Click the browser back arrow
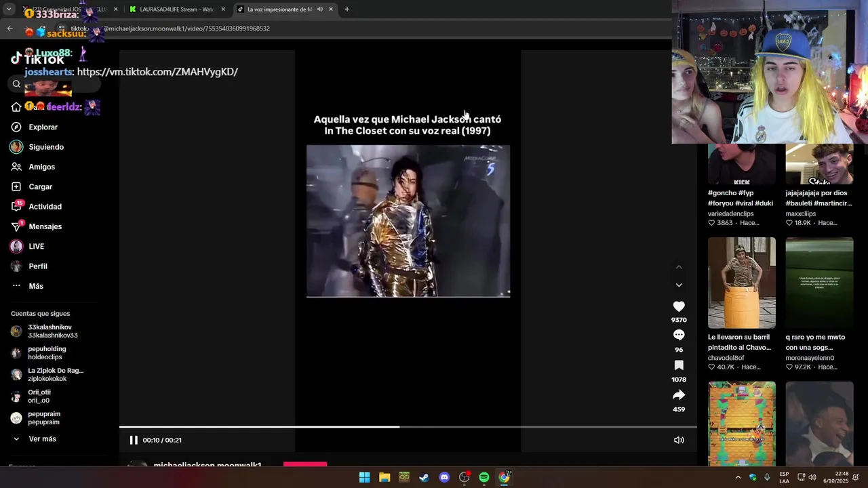 coord(9,28)
